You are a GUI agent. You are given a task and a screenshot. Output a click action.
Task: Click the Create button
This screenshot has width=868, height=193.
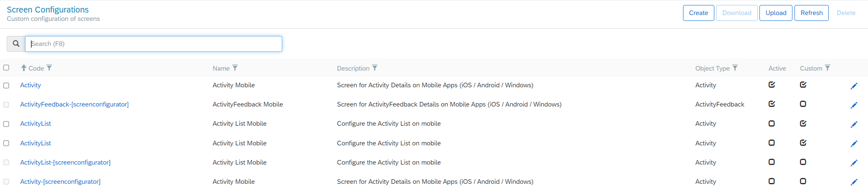(x=698, y=13)
